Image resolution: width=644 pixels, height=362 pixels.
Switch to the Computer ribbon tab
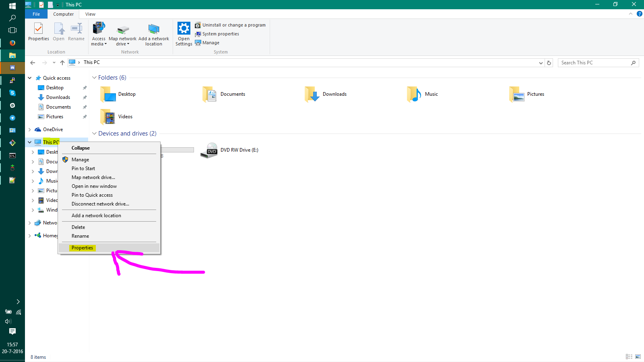tap(64, 14)
